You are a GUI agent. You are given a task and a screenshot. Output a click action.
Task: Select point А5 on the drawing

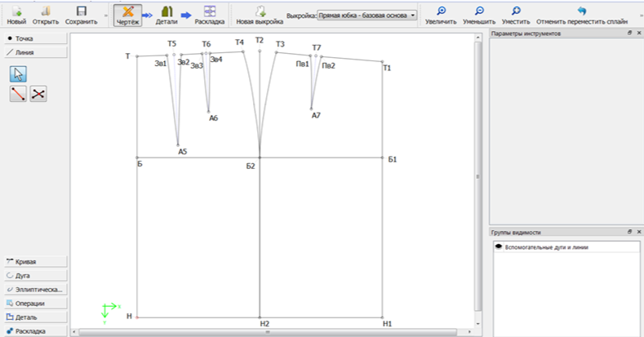click(178, 145)
